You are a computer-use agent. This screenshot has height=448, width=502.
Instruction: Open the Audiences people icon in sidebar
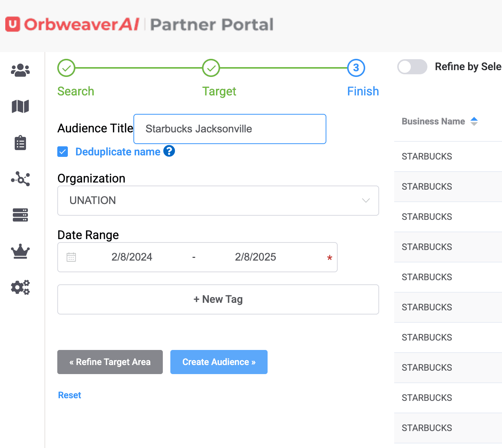(20, 70)
